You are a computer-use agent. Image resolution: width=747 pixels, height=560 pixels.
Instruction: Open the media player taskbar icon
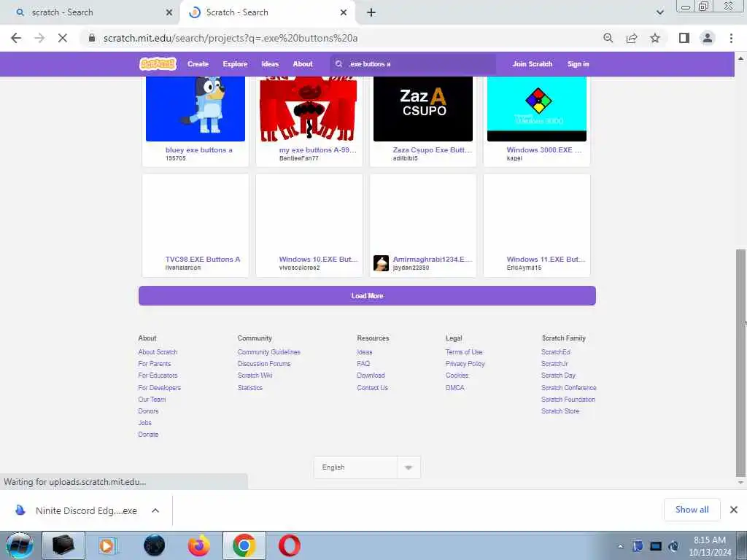107,545
